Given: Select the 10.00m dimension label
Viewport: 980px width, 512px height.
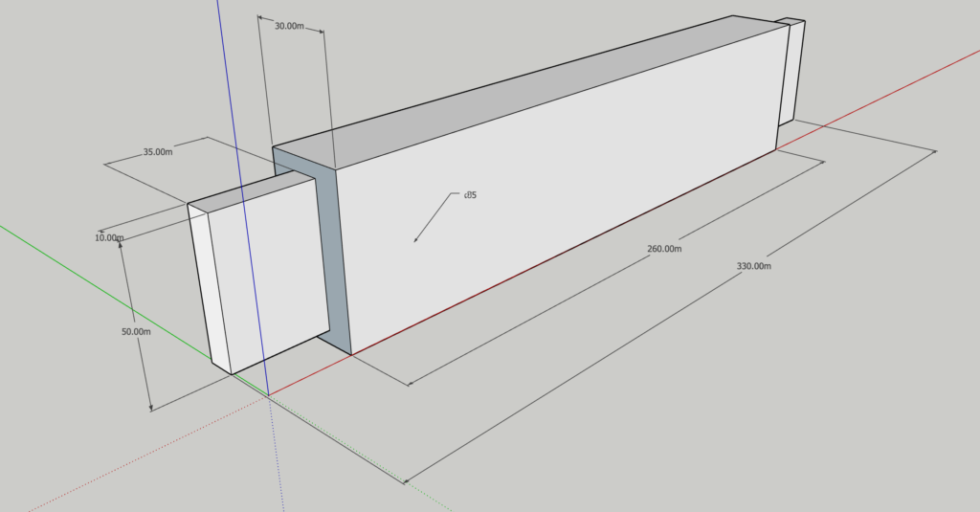Looking at the screenshot, I should point(110,236).
